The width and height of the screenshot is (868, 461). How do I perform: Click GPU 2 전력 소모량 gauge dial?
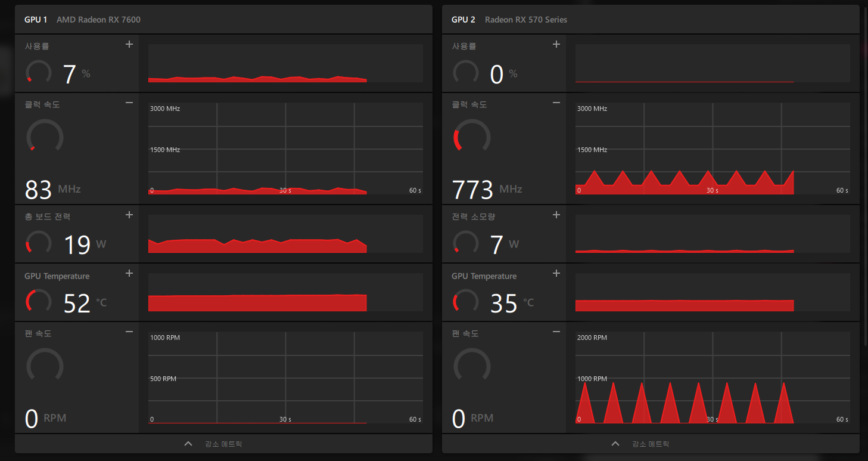tap(466, 242)
